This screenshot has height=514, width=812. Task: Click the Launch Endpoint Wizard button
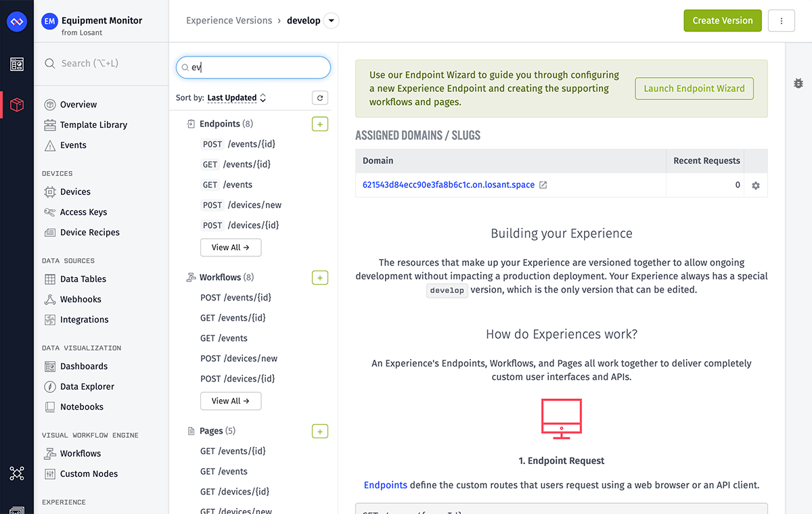(694, 88)
